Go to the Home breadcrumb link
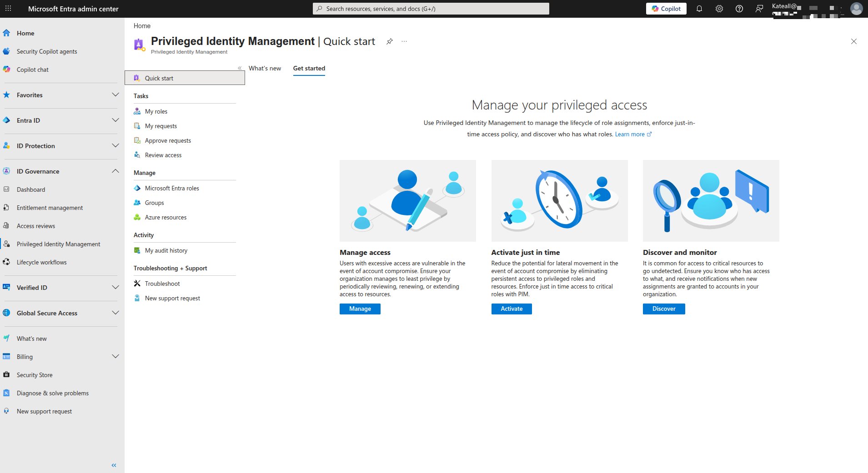 (142, 26)
